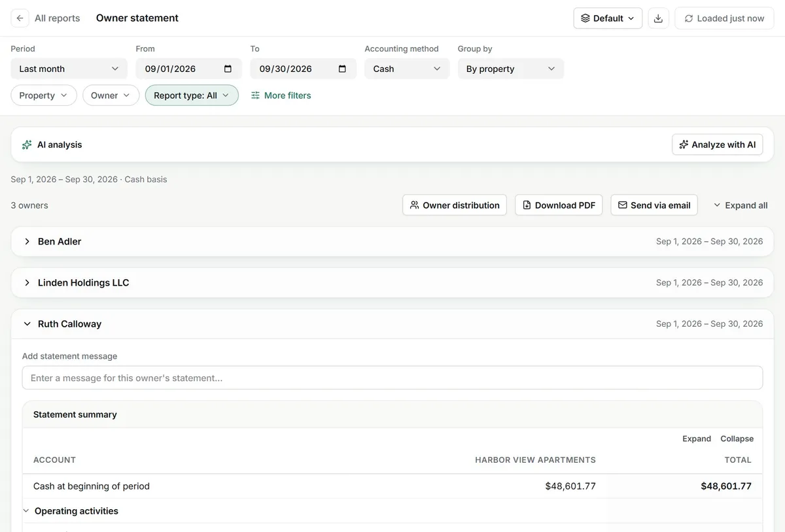
Task: Click the bold $48,601.77 total value
Action: [726, 486]
